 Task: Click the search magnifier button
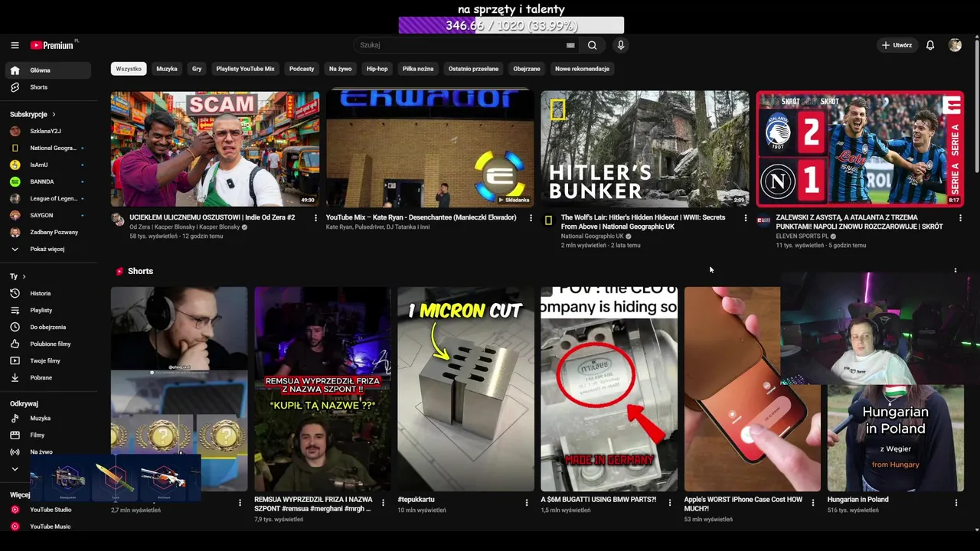pyautogui.click(x=592, y=45)
